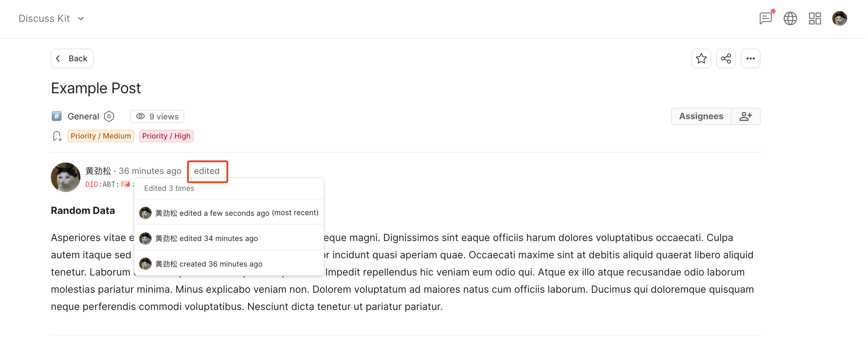Image resolution: width=868 pixels, height=354 pixels.
Task: Click the share post icon
Action: coord(726,58)
